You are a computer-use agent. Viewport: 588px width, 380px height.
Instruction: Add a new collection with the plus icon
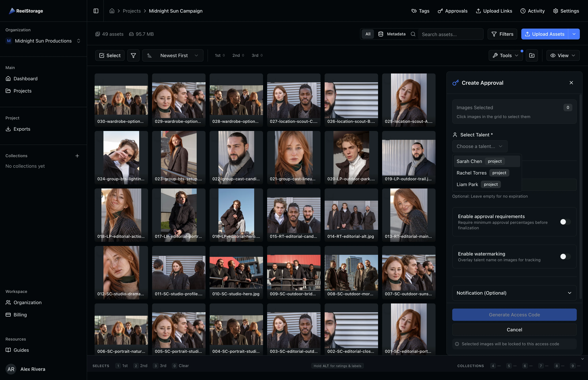(x=77, y=156)
